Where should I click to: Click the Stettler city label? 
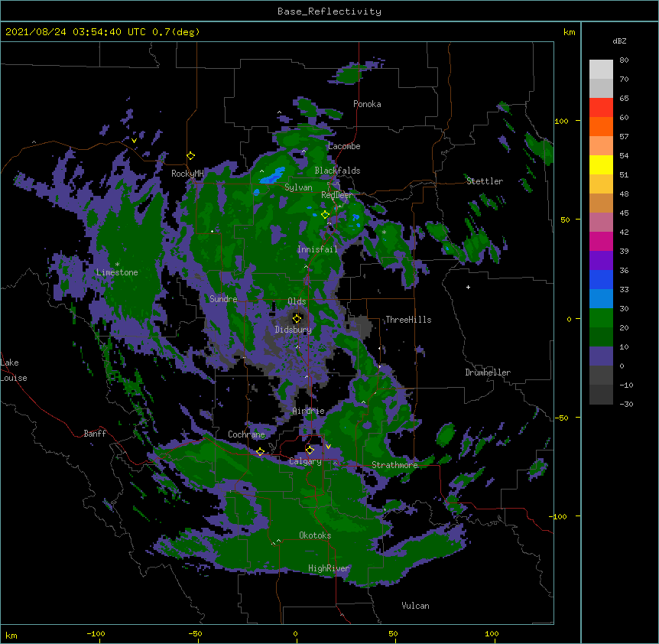click(485, 181)
